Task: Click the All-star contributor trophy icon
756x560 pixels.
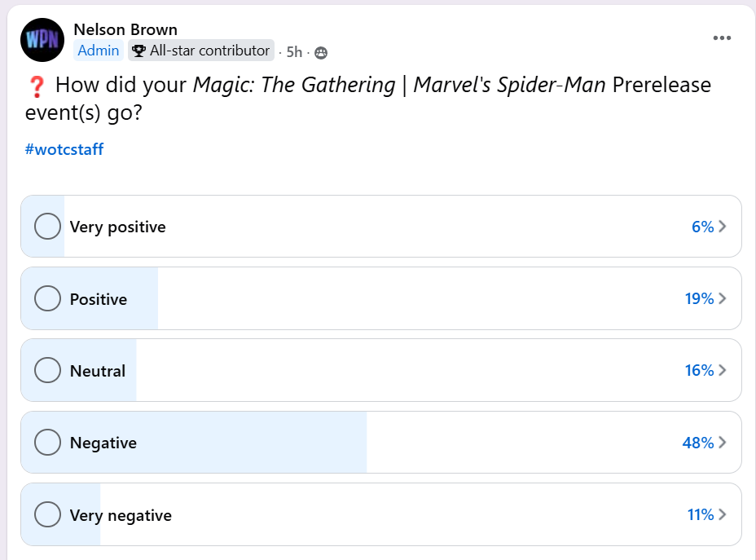Action: pos(138,51)
